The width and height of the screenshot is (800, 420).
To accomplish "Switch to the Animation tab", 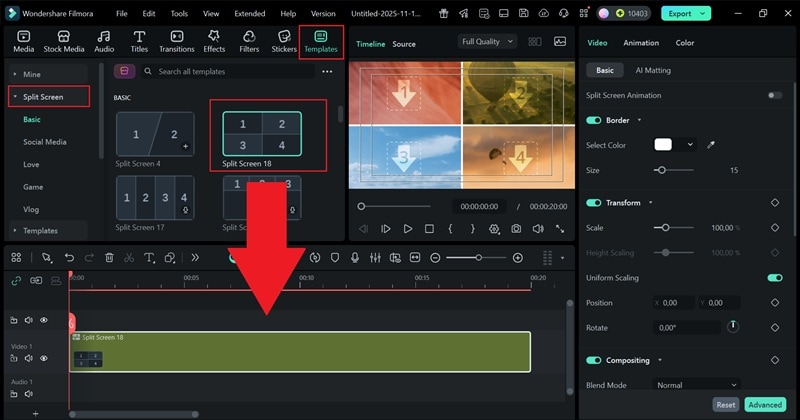I will point(641,43).
